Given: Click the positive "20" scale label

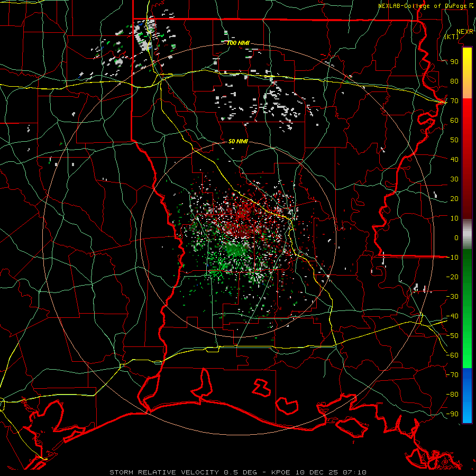Looking at the screenshot, I should (454, 199).
